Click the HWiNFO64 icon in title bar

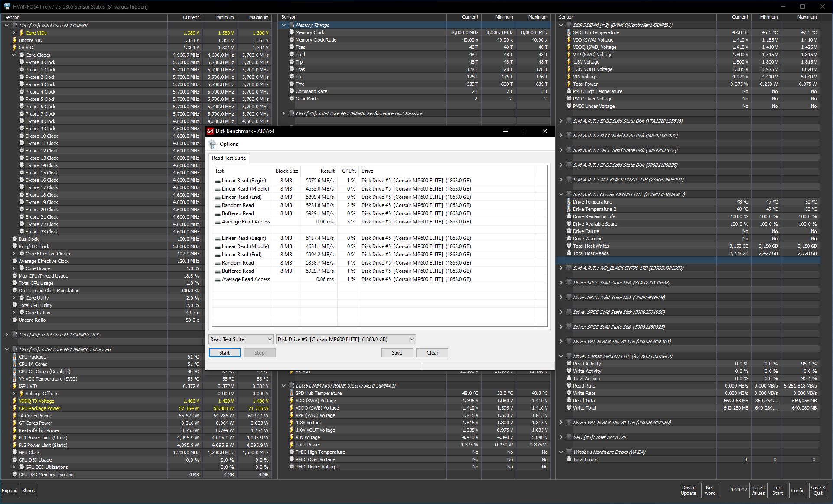click(x=7, y=6)
